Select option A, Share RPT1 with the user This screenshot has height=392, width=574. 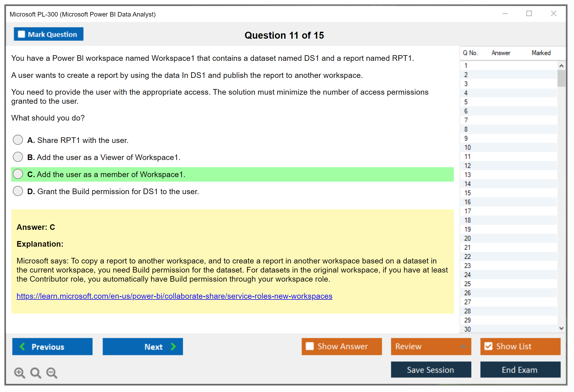click(x=18, y=140)
